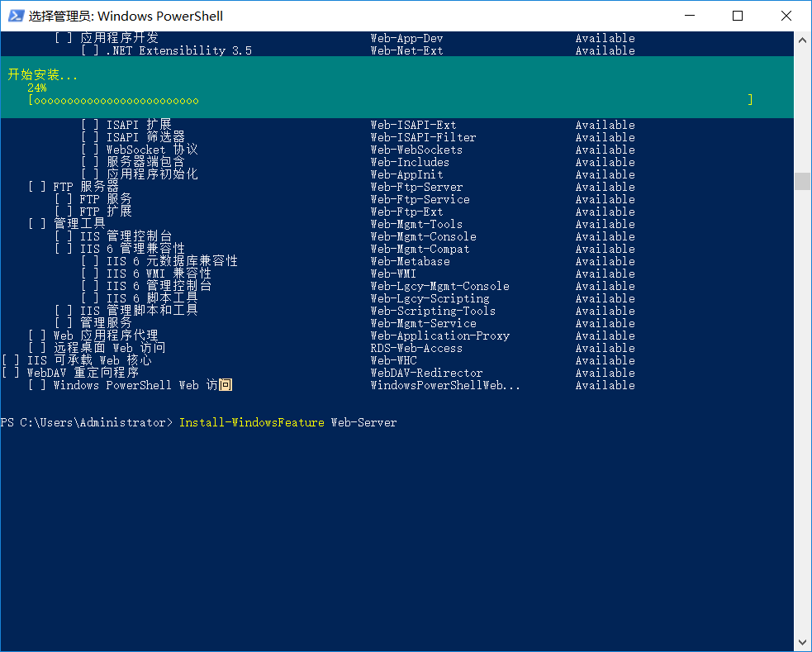Check the Windows PowerShell Web 访问 checkbox
This screenshot has height=652, width=812.
point(36,385)
